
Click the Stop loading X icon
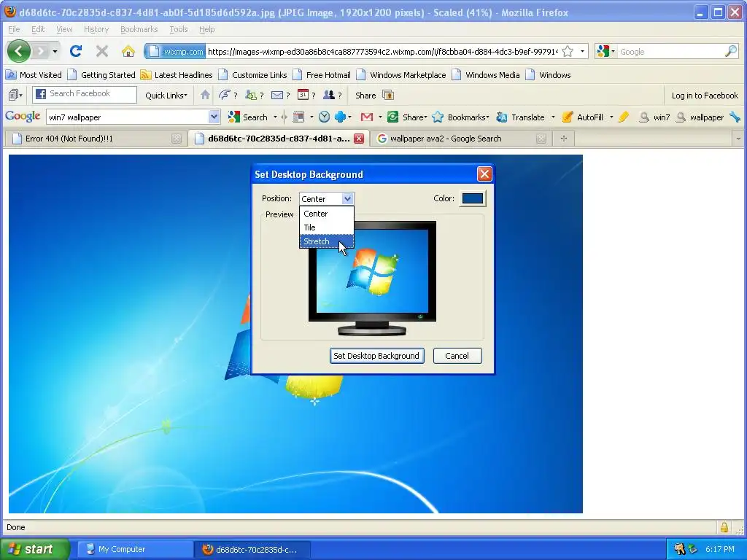(x=102, y=51)
